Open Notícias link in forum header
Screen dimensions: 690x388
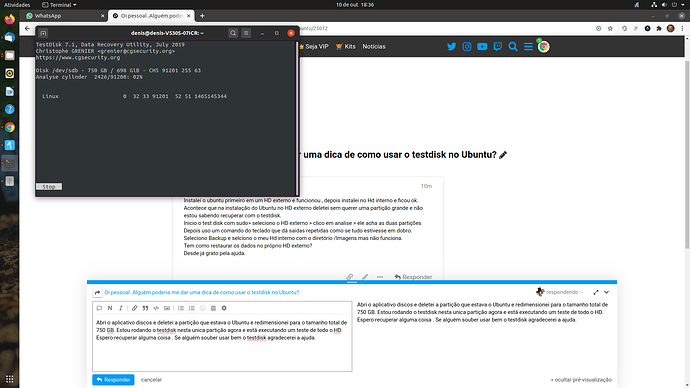(x=374, y=47)
